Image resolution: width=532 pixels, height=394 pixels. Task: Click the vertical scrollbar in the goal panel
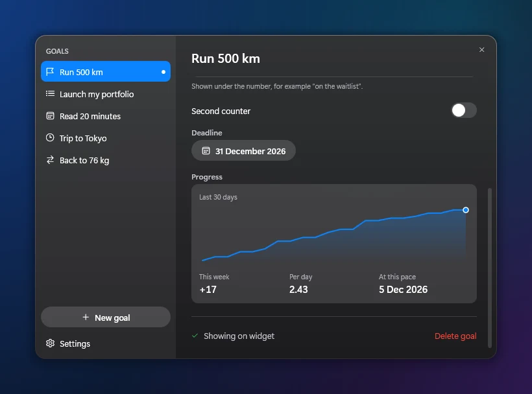coord(490,268)
